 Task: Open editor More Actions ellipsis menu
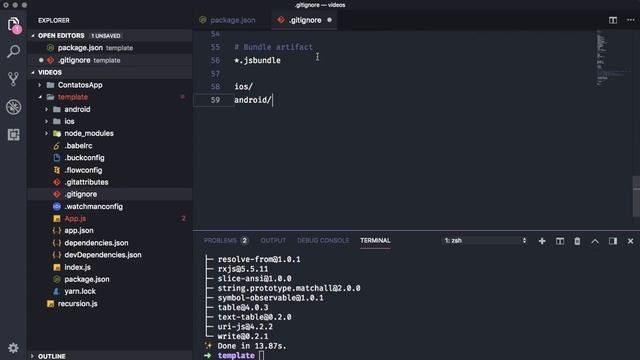pyautogui.click(x=631, y=20)
